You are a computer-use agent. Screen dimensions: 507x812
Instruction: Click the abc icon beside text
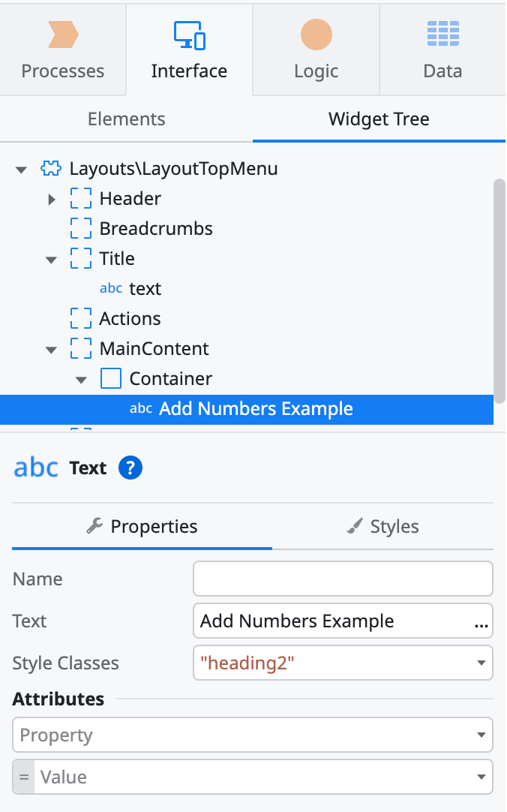pos(111,288)
